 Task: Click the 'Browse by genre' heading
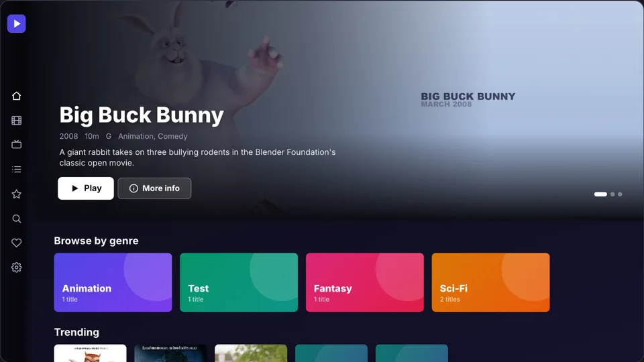click(96, 241)
